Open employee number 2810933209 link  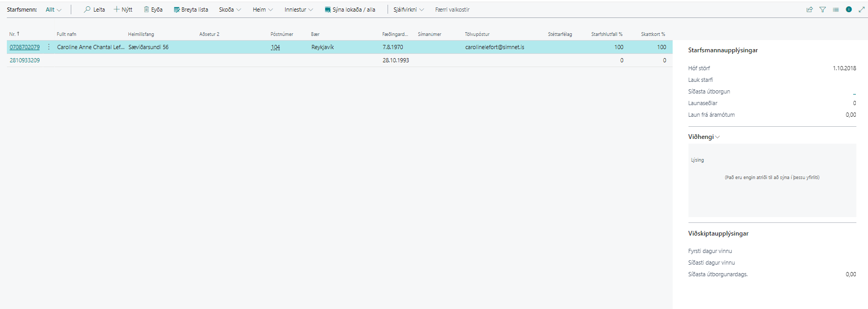tap(24, 60)
